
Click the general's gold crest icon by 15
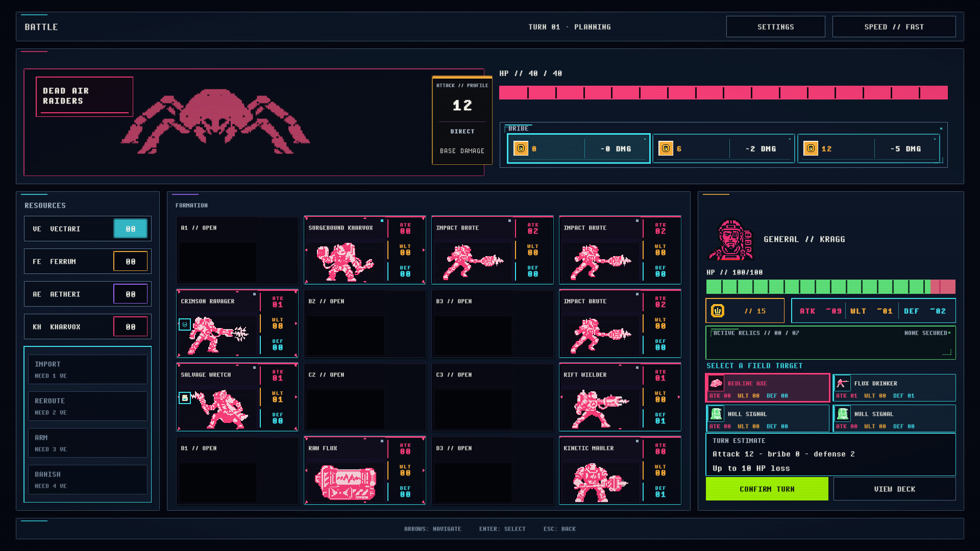tap(718, 311)
